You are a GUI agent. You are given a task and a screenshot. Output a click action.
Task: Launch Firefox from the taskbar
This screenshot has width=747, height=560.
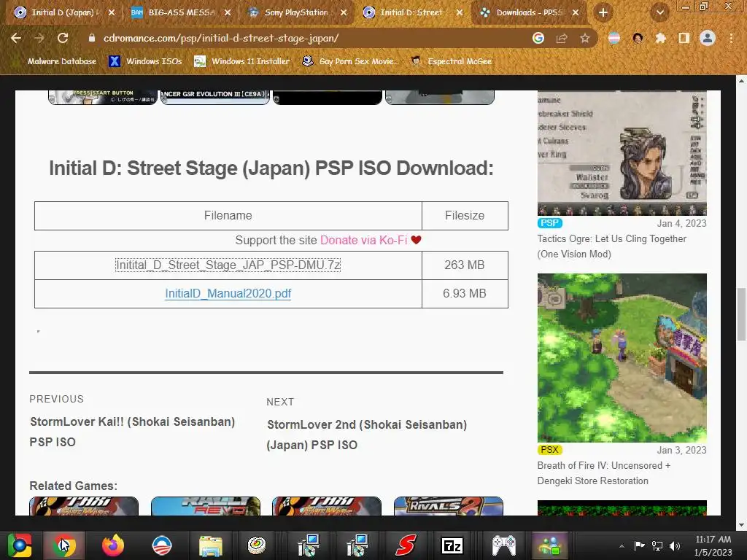[113, 545]
